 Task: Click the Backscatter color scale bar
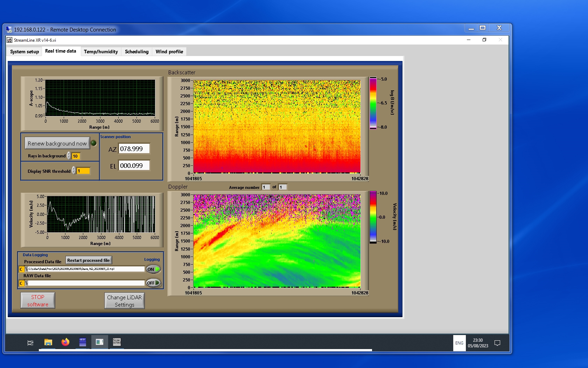pos(373,103)
